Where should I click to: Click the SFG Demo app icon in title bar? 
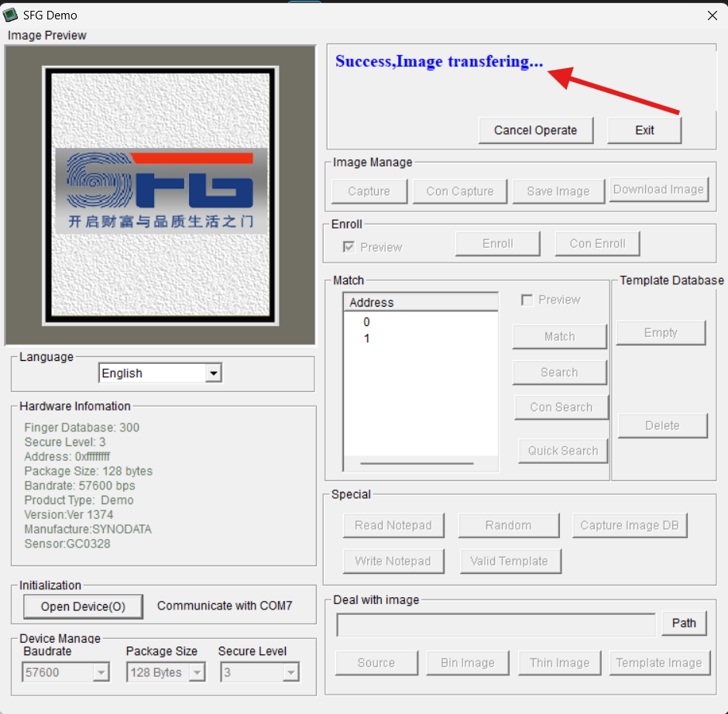pos(10,15)
